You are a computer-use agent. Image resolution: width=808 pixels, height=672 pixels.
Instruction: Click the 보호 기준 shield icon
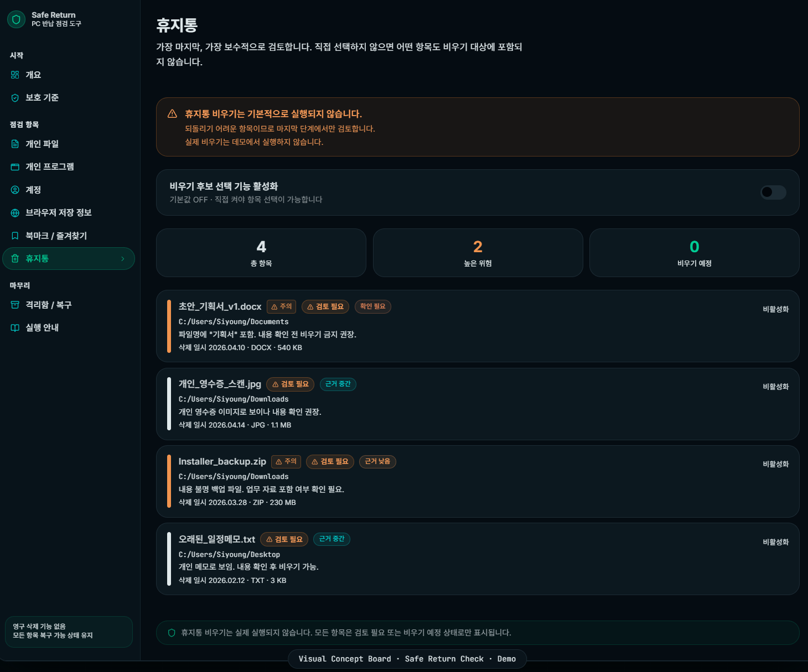(x=15, y=98)
